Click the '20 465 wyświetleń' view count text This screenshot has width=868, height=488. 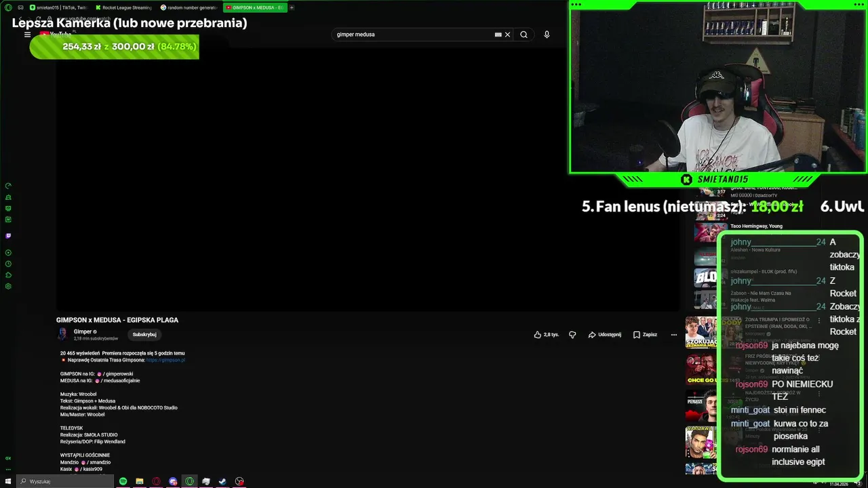click(80, 353)
